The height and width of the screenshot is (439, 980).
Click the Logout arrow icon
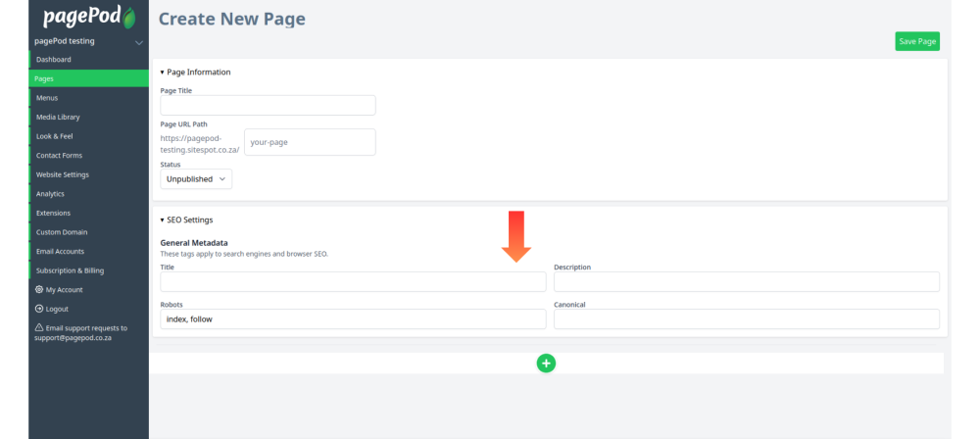(39, 309)
